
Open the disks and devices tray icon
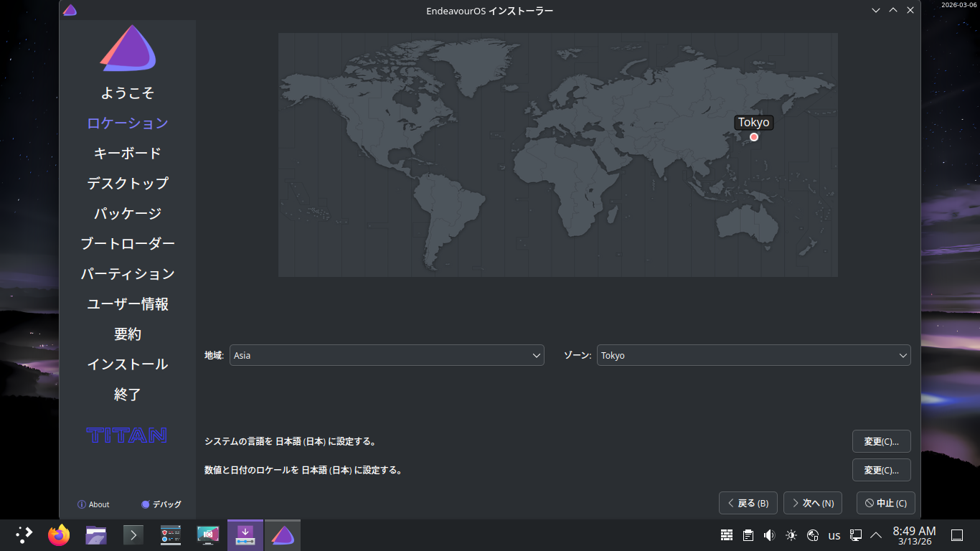[813, 534]
